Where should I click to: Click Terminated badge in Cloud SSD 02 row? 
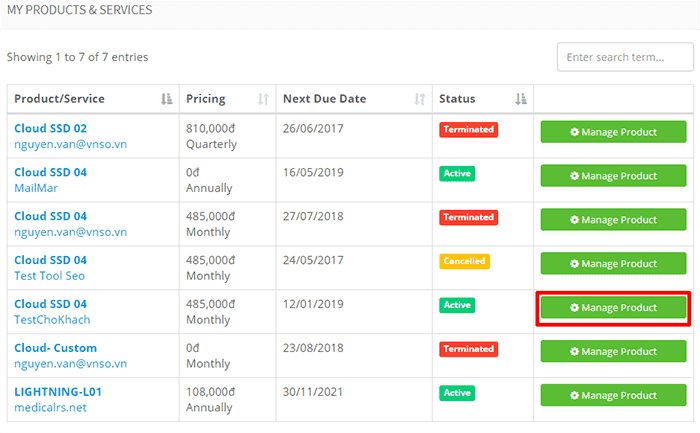click(468, 129)
